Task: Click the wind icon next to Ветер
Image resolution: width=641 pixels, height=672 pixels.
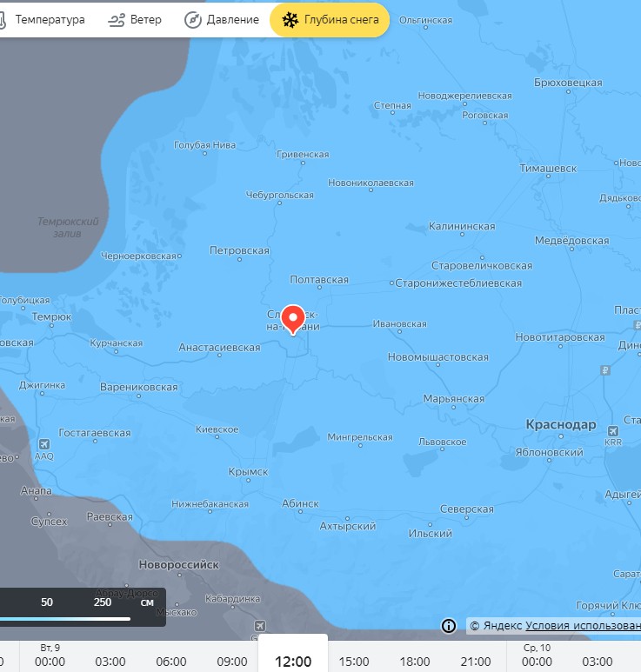Action: (x=117, y=20)
